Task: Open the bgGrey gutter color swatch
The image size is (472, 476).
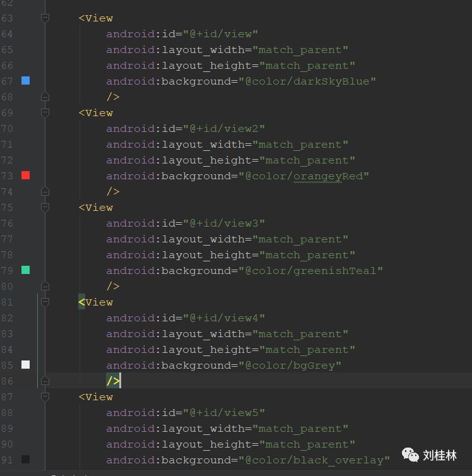Action: click(x=25, y=365)
